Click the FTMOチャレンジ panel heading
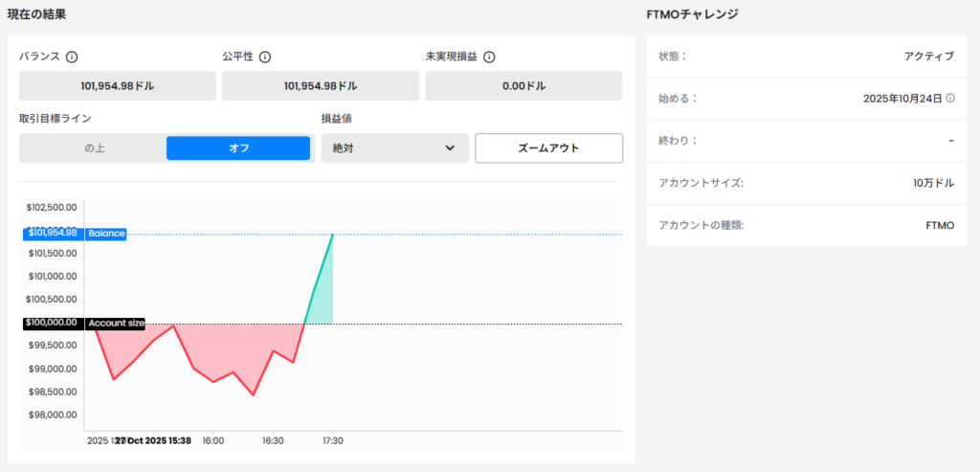The image size is (980, 472). (x=692, y=14)
